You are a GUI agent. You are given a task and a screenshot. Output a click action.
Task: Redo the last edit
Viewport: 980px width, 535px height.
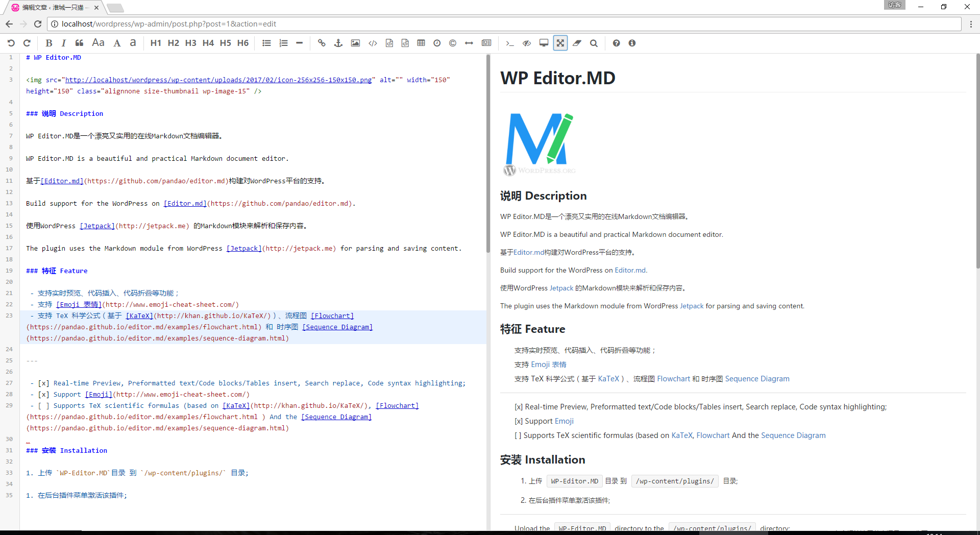coord(28,43)
